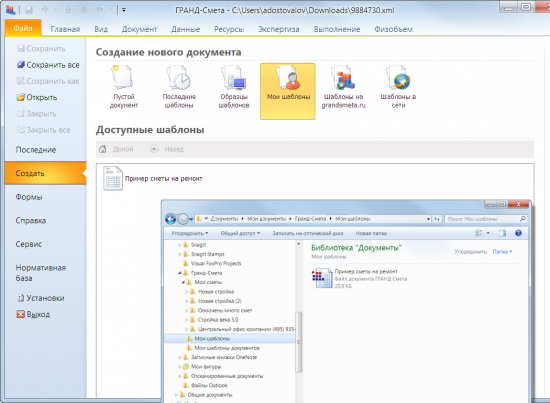Open Шаблоны на grandsmeta.ru icon
Viewport: 550px width, 403px height.
[x=343, y=78]
